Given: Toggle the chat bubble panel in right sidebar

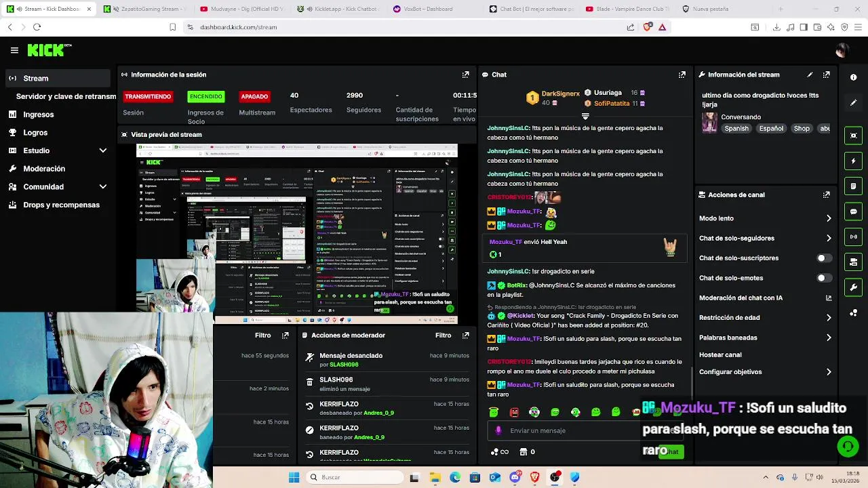Looking at the screenshot, I should (854, 211).
